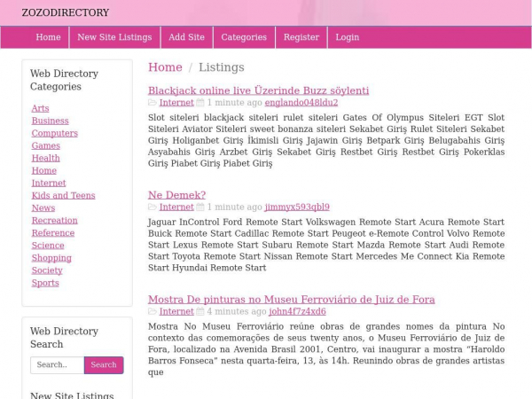This screenshot has height=399, width=532.
Task: Open user englando048ldu2 profile
Action: (301, 103)
